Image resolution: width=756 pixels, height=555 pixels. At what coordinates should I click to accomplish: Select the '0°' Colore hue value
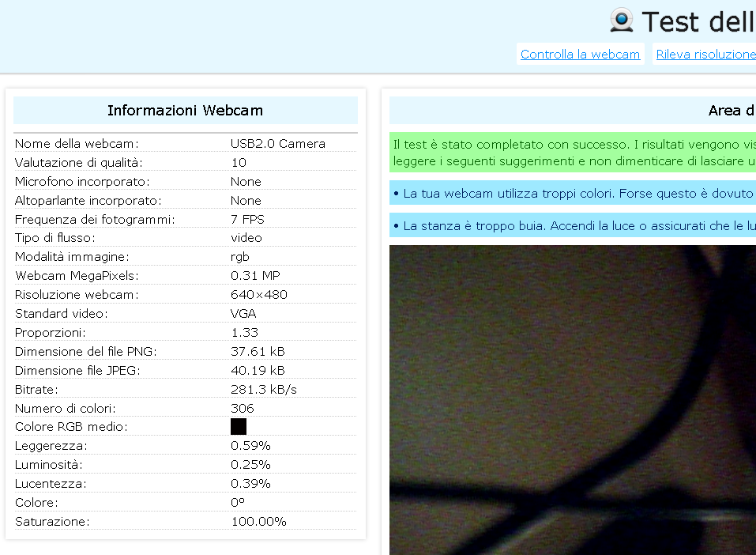pyautogui.click(x=238, y=502)
